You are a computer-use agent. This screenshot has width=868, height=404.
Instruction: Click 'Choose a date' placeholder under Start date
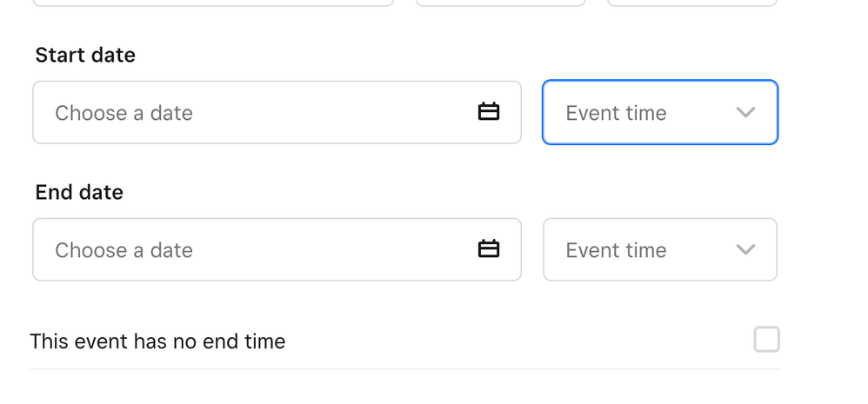(124, 113)
